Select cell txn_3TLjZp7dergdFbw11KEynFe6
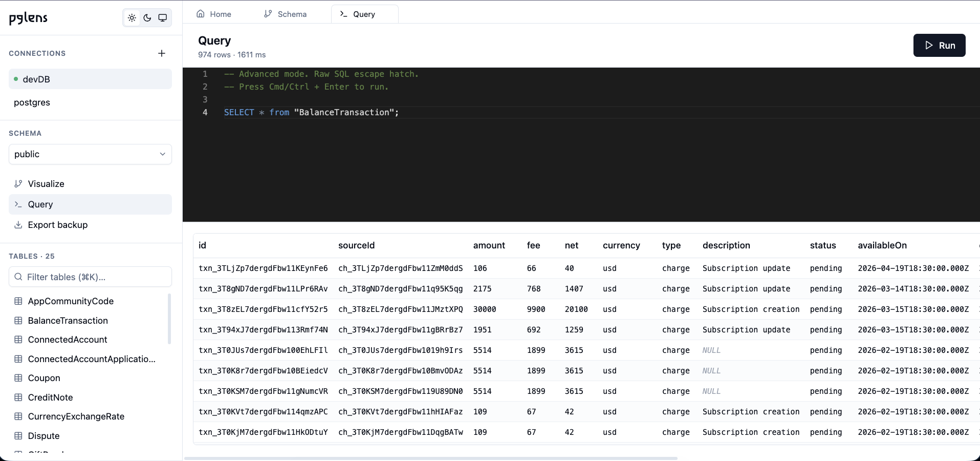 pyautogui.click(x=263, y=268)
